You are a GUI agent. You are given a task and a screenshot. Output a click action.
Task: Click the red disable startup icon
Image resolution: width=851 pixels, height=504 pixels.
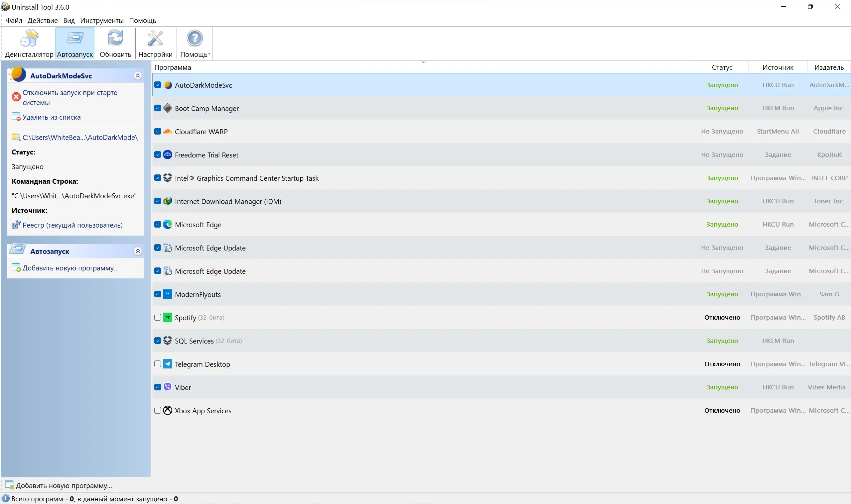(x=16, y=97)
